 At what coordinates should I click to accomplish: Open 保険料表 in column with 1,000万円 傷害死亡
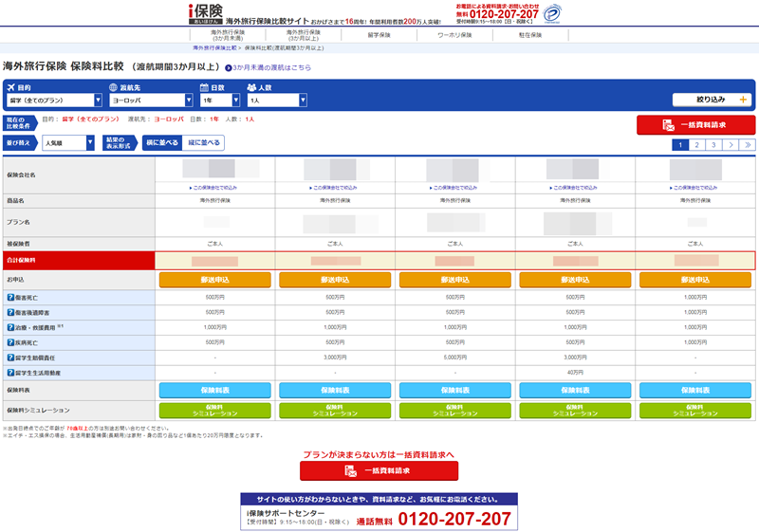tap(695, 391)
